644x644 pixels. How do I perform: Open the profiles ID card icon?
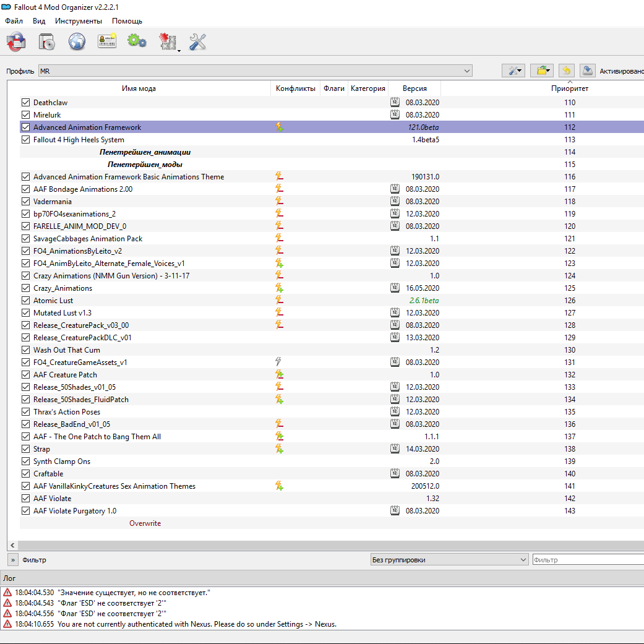pos(107,41)
